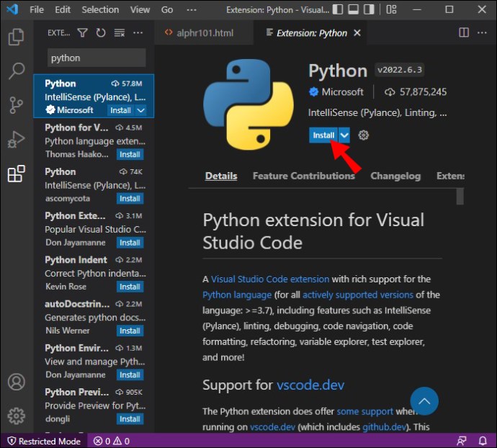Install autoDocstring by Nils Werner

click(130, 331)
